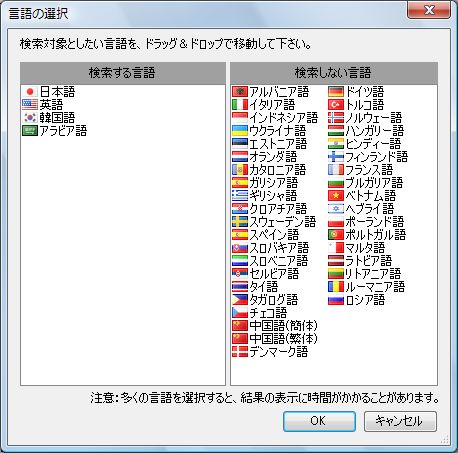Image resolution: width=458 pixels, height=453 pixels.
Task: Click the Ukrainian flag beside ウクライナ語
Action: pos(240,131)
